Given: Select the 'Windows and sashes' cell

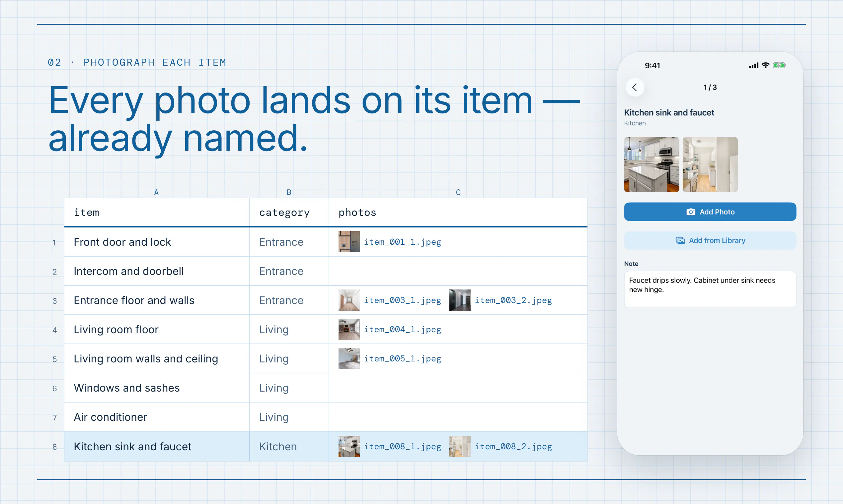Looking at the screenshot, I should [157, 388].
